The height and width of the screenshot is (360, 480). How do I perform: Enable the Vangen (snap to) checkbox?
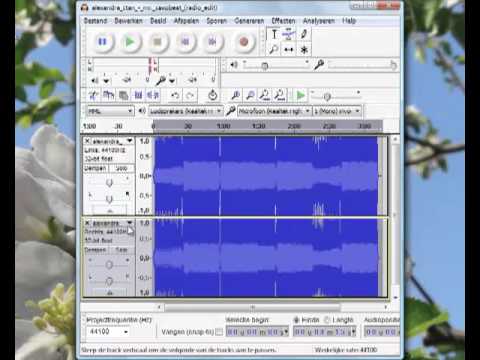pos(219,332)
